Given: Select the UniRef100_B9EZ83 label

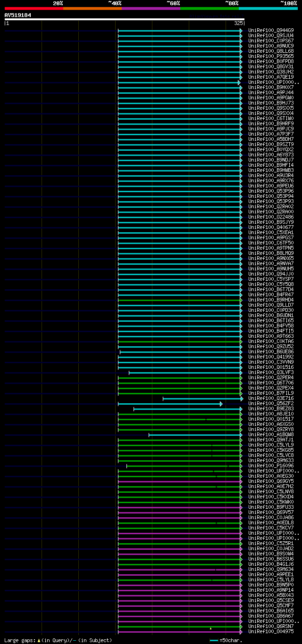Looking at the screenshot, I should pos(271,408).
